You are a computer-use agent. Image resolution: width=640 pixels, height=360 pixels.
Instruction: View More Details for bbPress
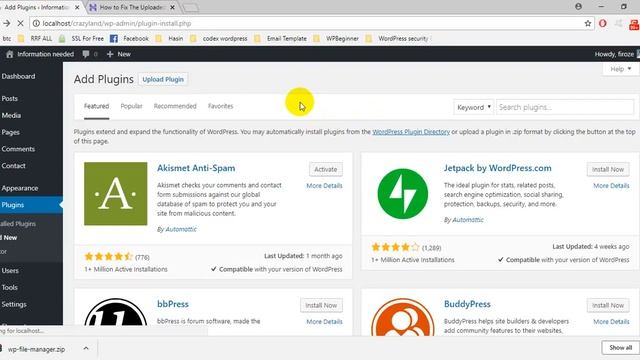[324, 322]
